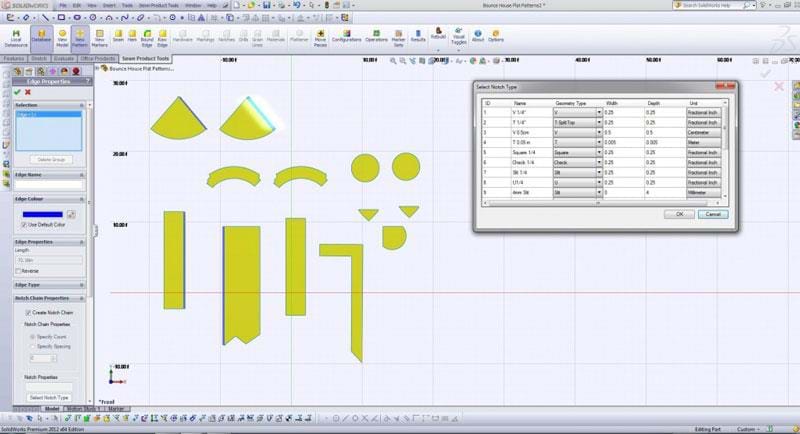800x434 pixels.
Task: Select the Bound Edge tool
Action: 146,38
